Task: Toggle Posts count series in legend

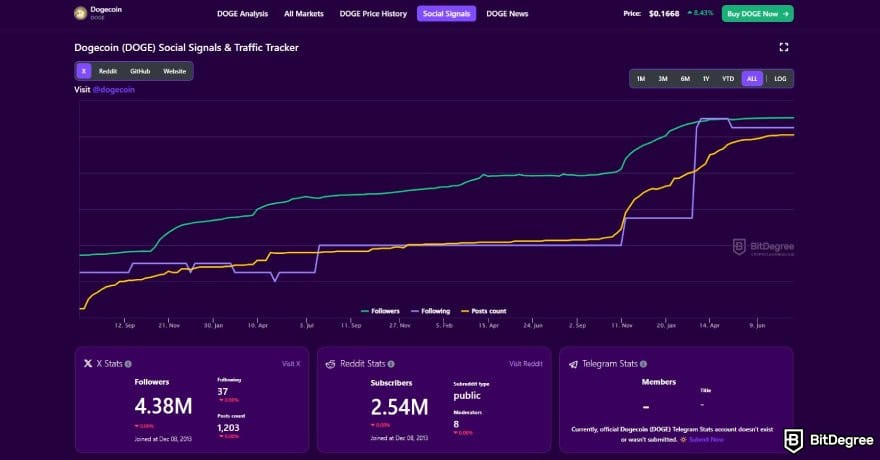Action: pos(483,311)
